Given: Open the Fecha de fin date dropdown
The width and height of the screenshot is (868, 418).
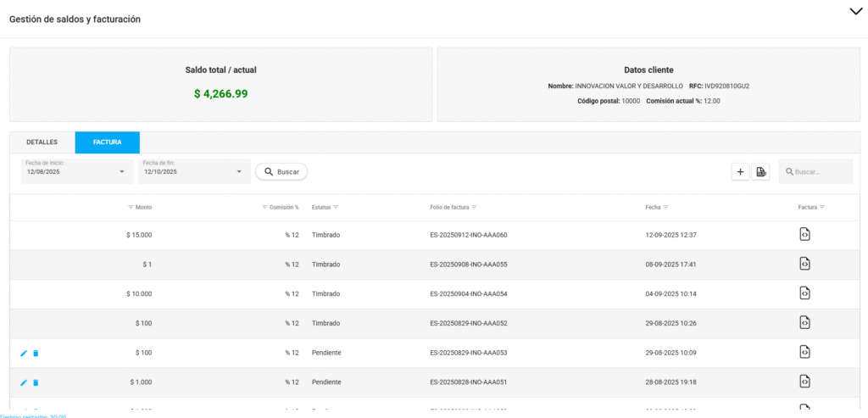Looking at the screenshot, I should tap(194, 171).
